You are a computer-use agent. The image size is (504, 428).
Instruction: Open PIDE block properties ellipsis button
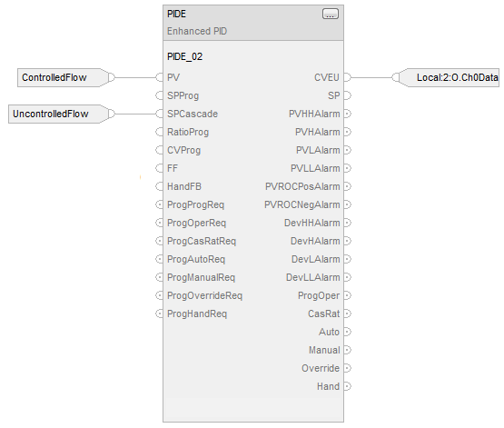click(x=331, y=14)
